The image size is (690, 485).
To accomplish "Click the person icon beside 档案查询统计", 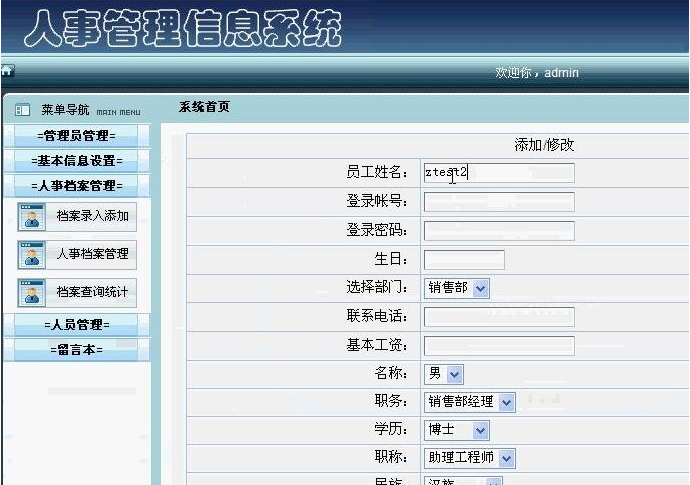I will coord(32,293).
